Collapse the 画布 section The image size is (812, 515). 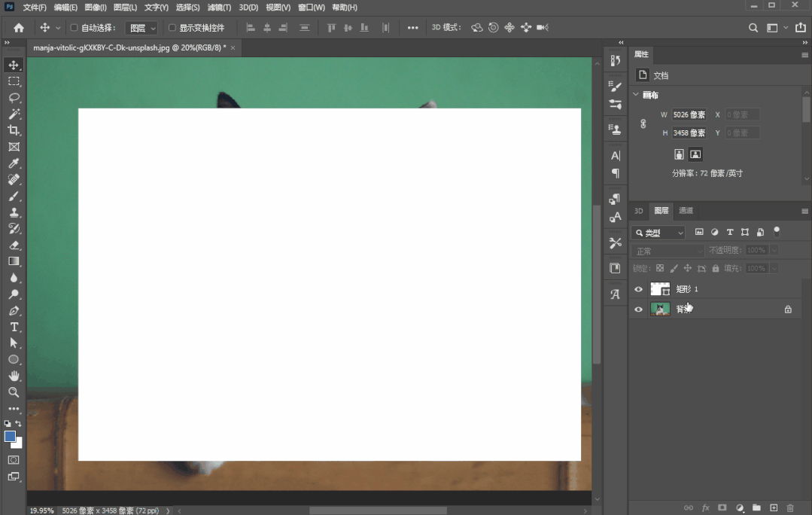point(636,95)
